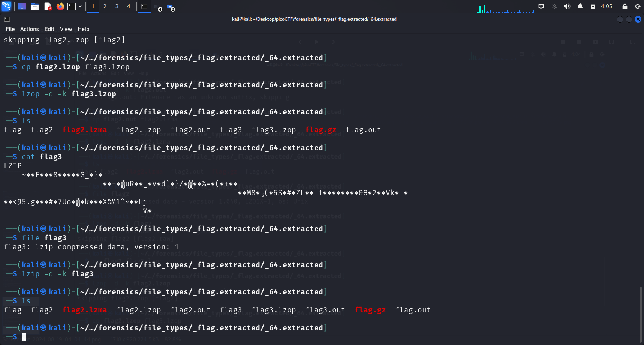This screenshot has height=345, width=644.
Task: Open the Actions menu
Action: point(29,29)
